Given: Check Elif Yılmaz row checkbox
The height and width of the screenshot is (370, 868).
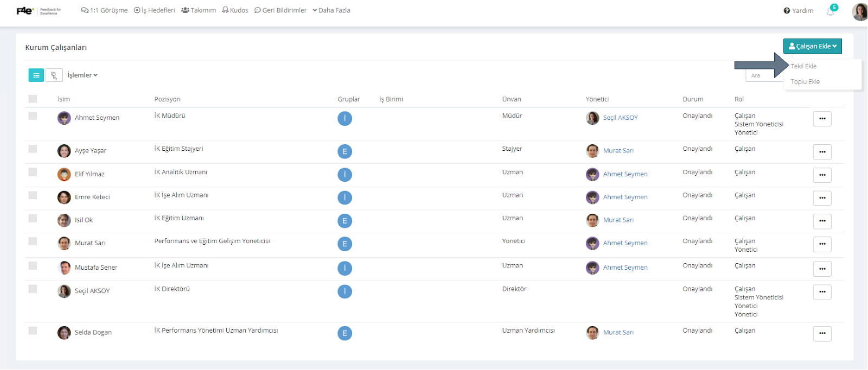Looking at the screenshot, I should pos(33,172).
